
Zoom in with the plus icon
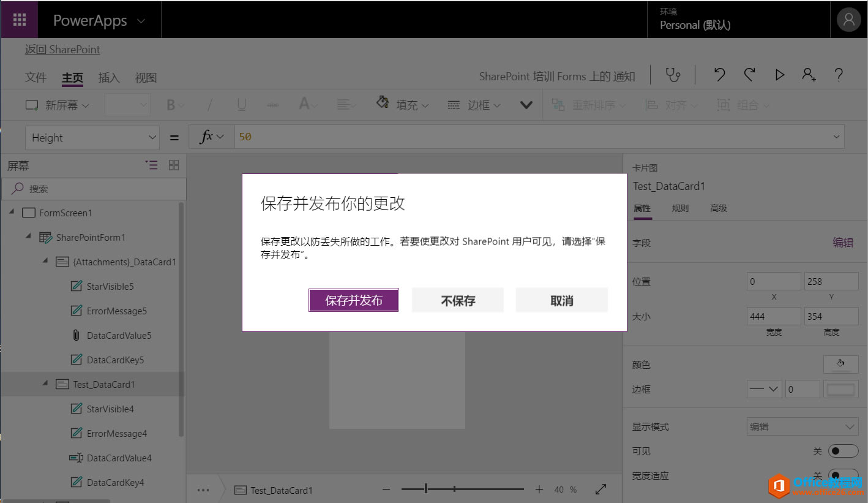tap(539, 490)
